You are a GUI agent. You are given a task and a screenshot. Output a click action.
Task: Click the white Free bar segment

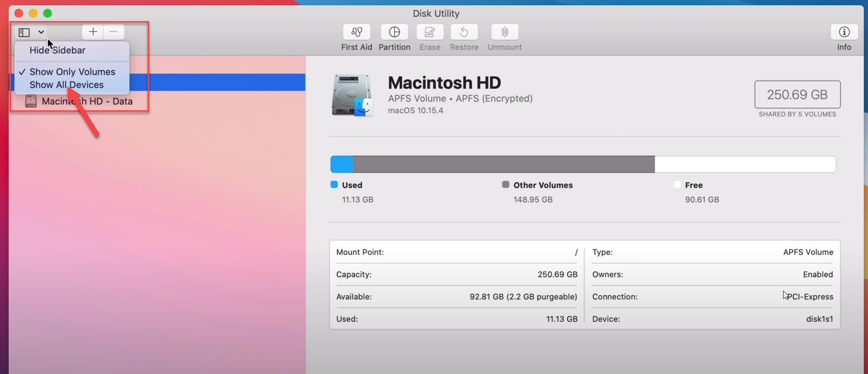(745, 164)
